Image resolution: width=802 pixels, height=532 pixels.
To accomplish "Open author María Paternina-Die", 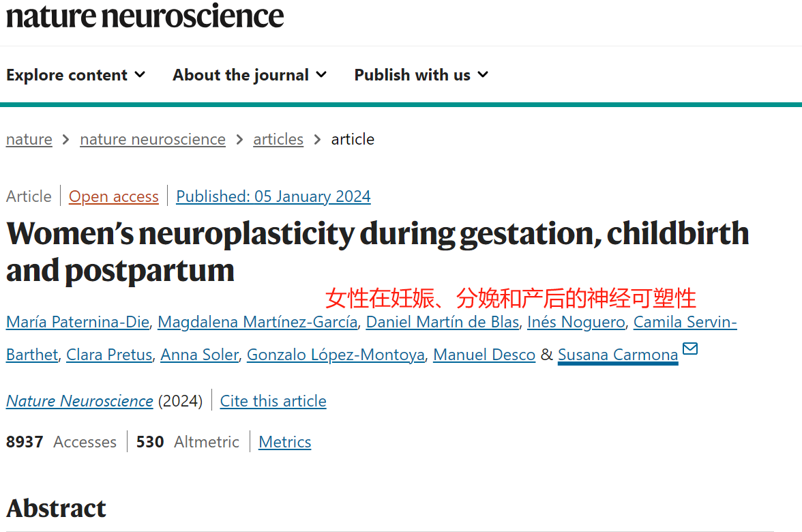I will [x=78, y=322].
